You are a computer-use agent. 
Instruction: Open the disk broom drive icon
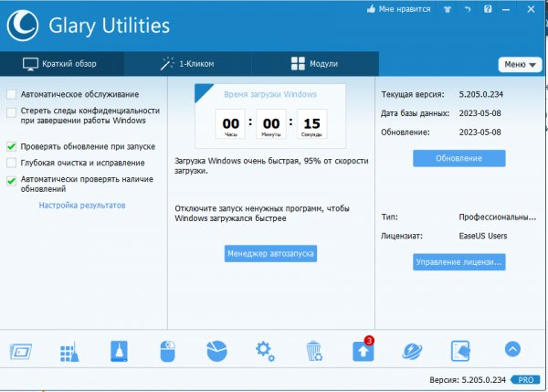[119, 351]
